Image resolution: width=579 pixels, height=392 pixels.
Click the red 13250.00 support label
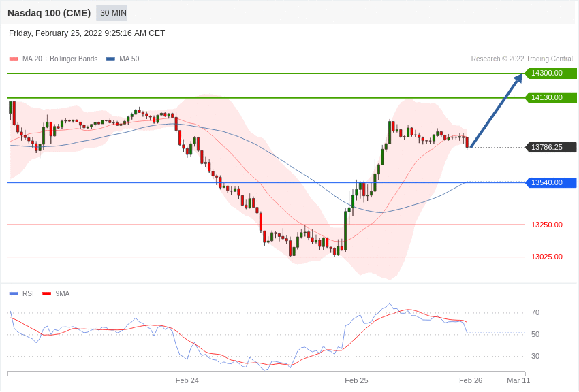[547, 225]
